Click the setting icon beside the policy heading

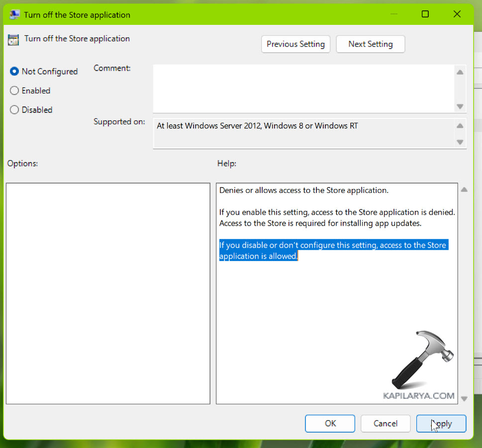click(13, 39)
